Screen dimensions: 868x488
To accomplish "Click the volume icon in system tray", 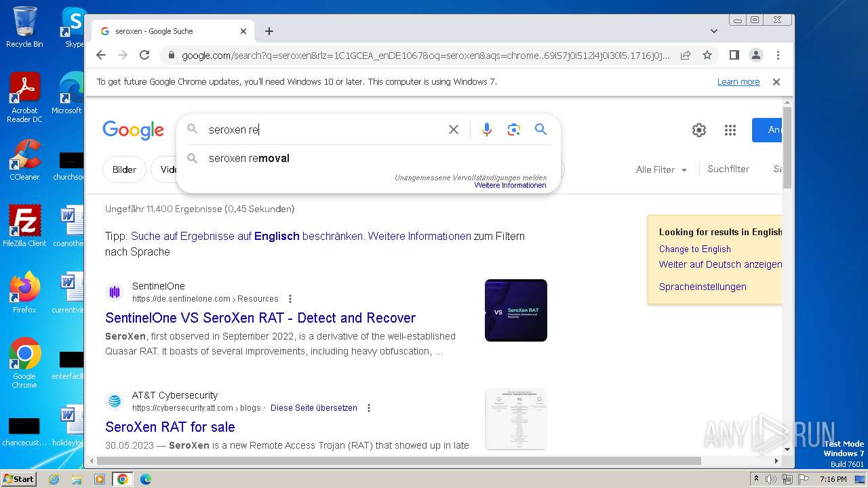I will pos(771,479).
